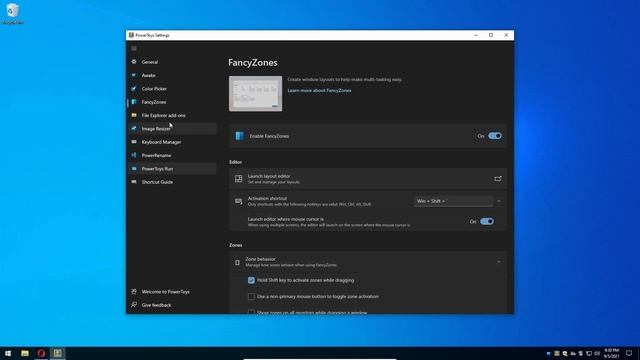Click the Activation shortcut input box
The width and height of the screenshot is (640, 360).
pyautogui.click(x=453, y=201)
